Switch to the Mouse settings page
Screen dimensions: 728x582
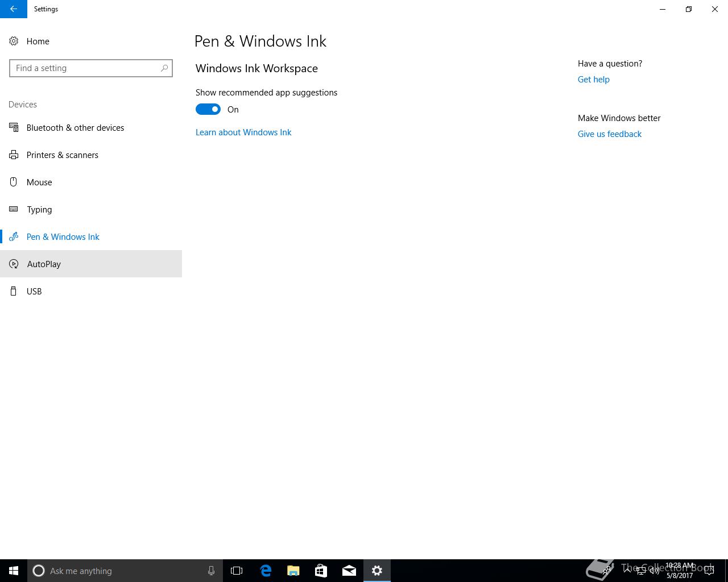pos(91,182)
